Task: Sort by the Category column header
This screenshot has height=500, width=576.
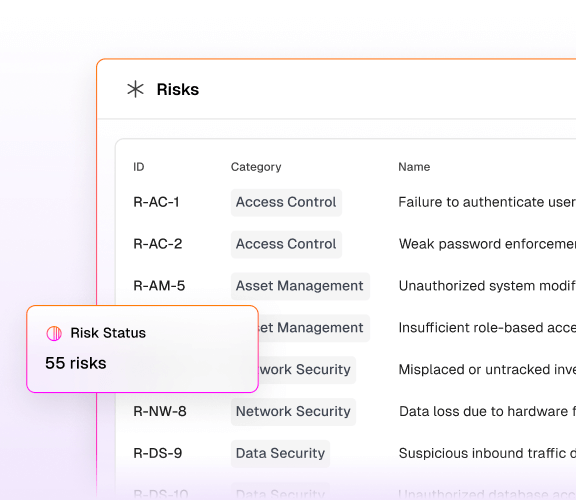Action: click(256, 167)
